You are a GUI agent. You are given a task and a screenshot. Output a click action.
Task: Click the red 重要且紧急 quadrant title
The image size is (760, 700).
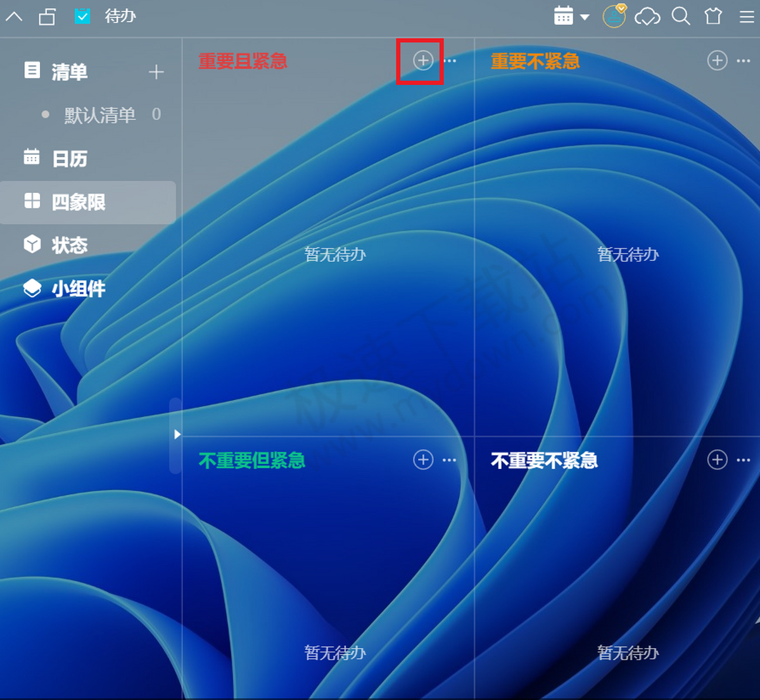(243, 61)
